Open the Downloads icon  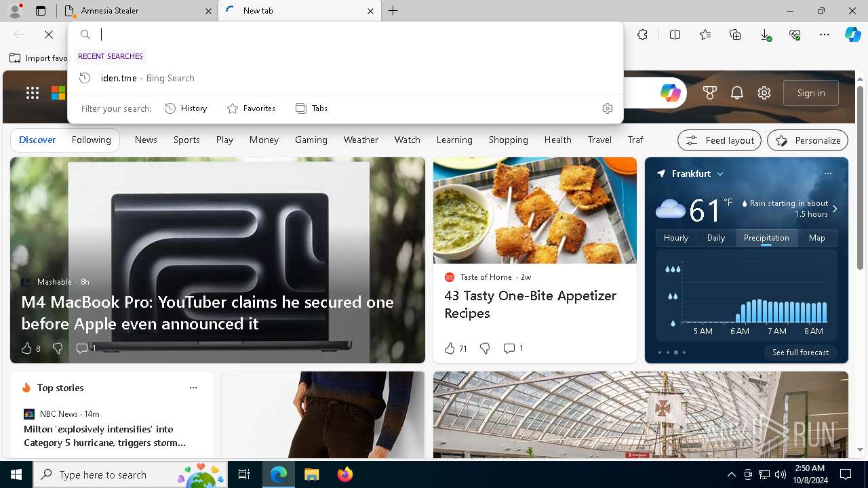click(765, 35)
